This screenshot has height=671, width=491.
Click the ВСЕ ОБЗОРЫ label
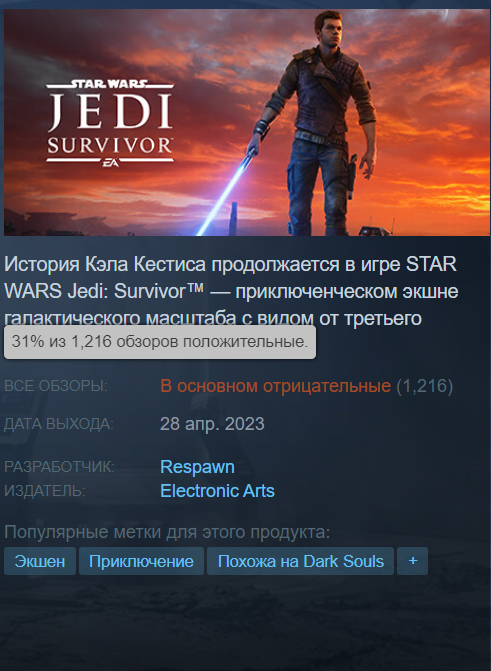pos(56,386)
